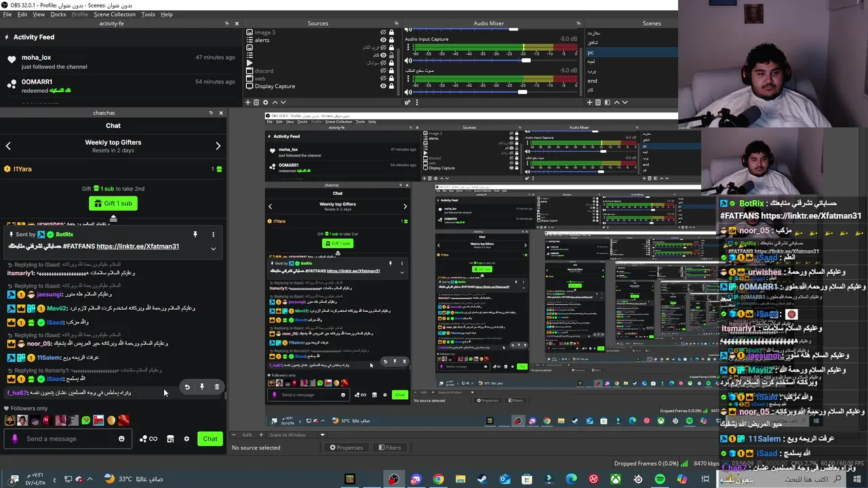Move scene up in Scenes list
868x488 pixels.
pos(616,102)
